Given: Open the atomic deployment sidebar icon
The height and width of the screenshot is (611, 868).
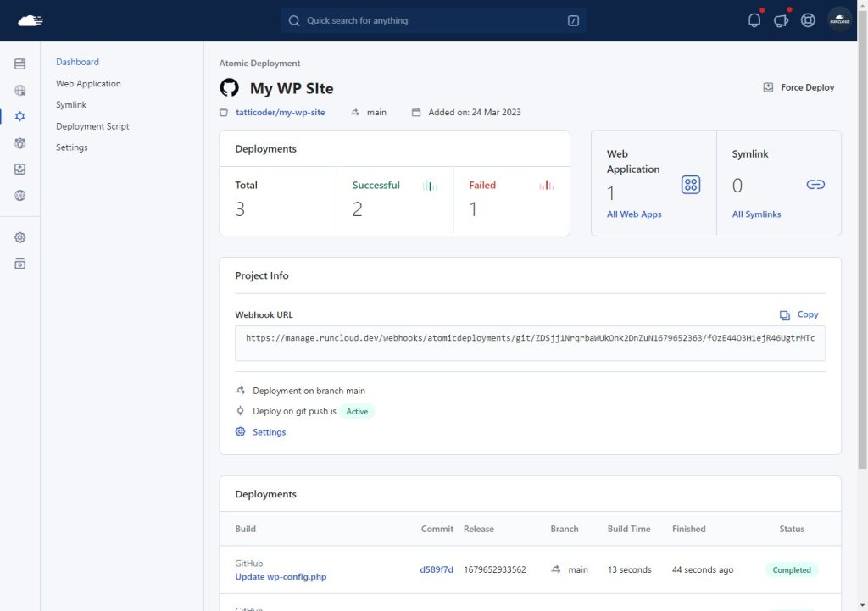Looking at the screenshot, I should (x=20, y=116).
